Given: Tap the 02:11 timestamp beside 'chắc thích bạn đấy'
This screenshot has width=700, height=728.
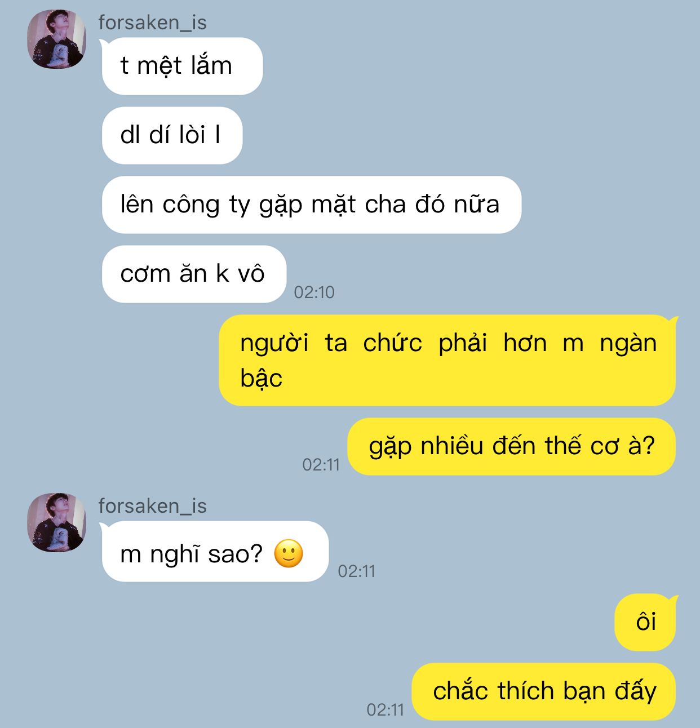Looking at the screenshot, I should 385,709.
